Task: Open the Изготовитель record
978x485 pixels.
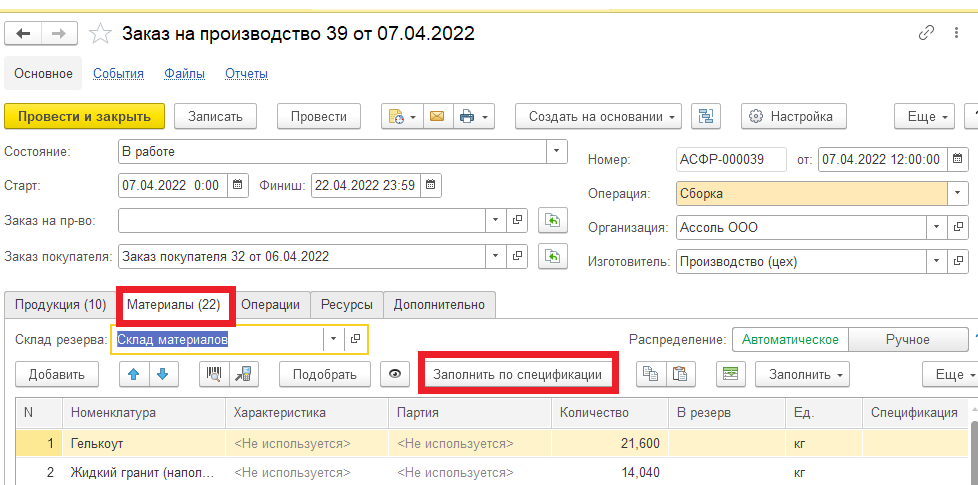Action: pyautogui.click(x=957, y=262)
